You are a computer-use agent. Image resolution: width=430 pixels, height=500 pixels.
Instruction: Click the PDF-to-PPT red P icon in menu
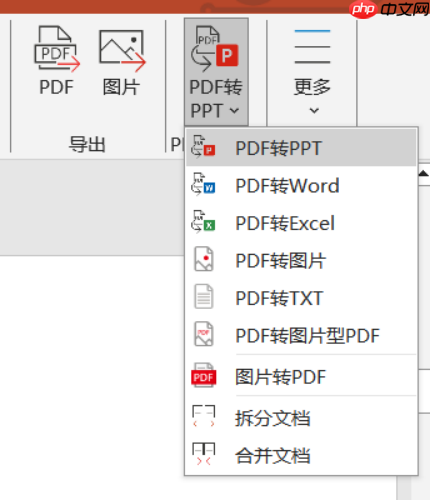coord(203,146)
